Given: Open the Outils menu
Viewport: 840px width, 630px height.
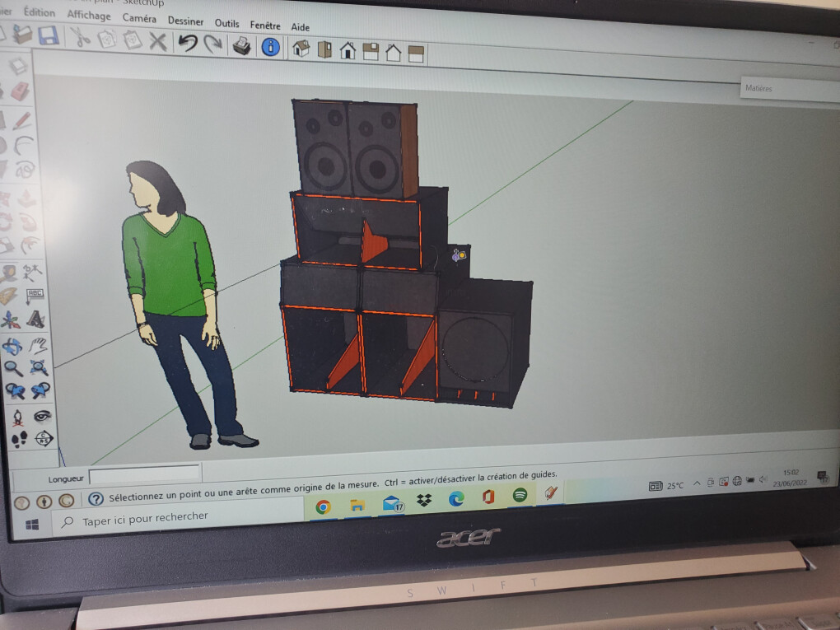Looking at the screenshot, I should pyautogui.click(x=226, y=23).
